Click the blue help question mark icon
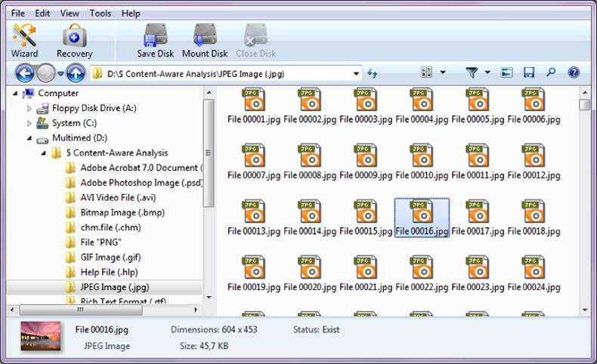Viewport: 597px width, 364px height. pos(574,72)
